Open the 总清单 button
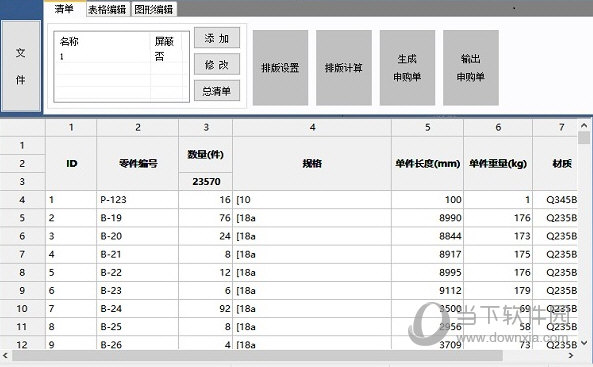This screenshot has width=593, height=367. [217, 91]
